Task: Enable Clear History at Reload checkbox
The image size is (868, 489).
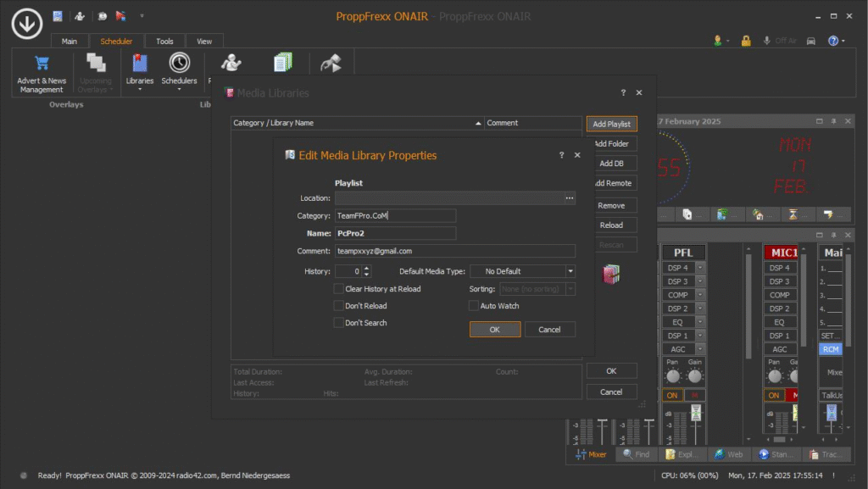Action: tap(339, 289)
